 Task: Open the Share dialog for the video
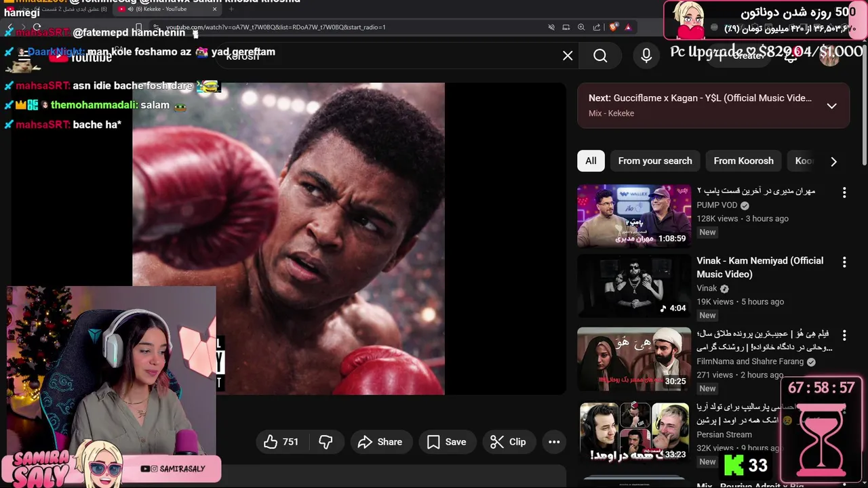coord(380,442)
